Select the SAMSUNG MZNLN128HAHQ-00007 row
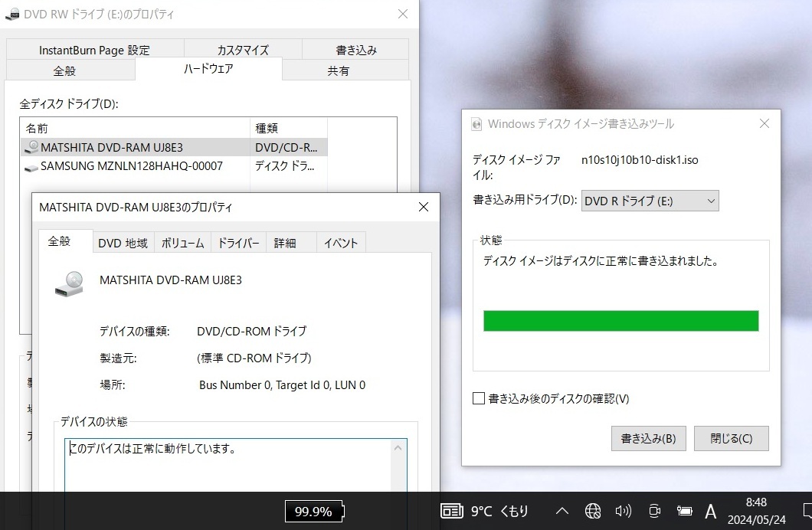812x530 pixels. click(174, 166)
